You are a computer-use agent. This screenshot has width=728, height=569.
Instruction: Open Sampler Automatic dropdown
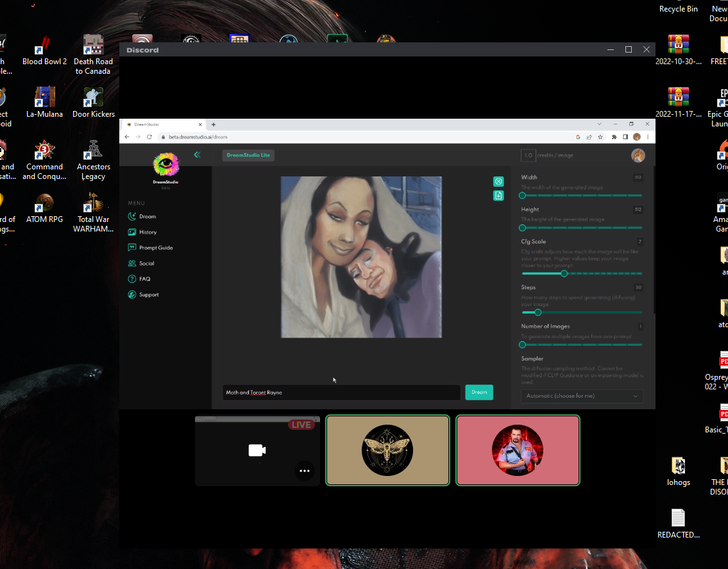pyautogui.click(x=582, y=396)
